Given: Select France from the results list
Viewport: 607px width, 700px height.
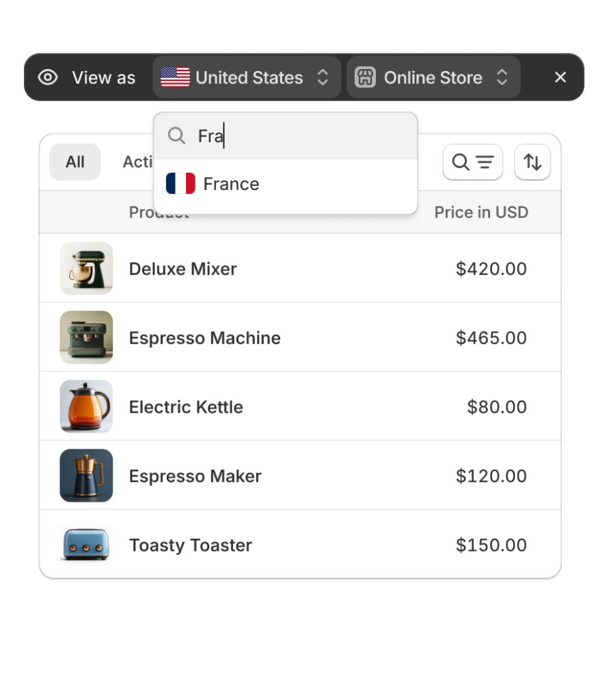Looking at the screenshot, I should click(x=286, y=184).
